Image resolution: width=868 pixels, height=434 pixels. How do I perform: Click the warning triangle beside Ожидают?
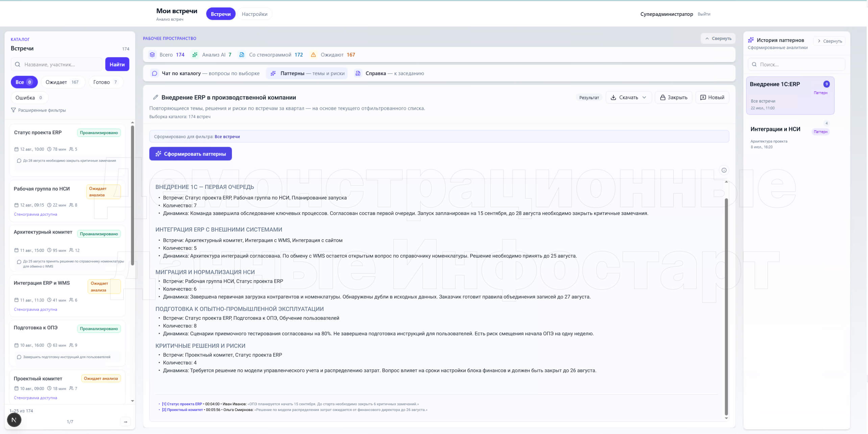(x=313, y=55)
